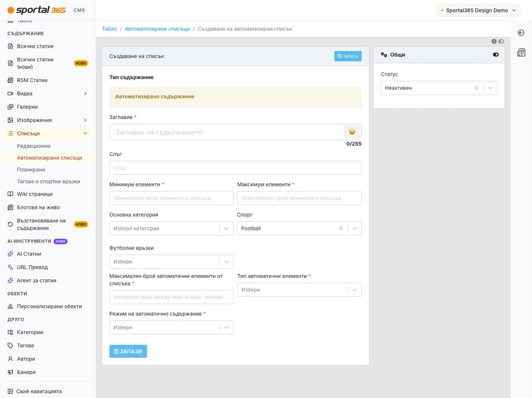Click the Автоматизирано съдържание banner text

pyautogui.click(x=154, y=97)
